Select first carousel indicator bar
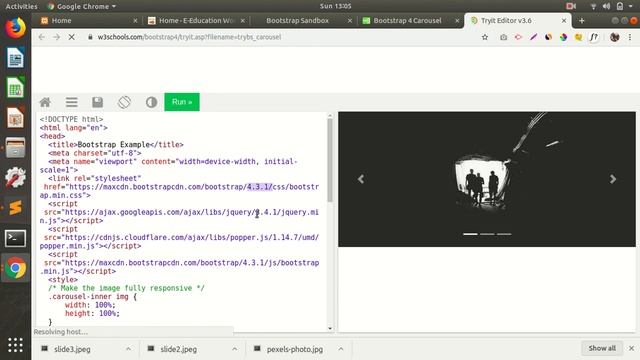Screen dimensions: 640x360 [x=470, y=234]
